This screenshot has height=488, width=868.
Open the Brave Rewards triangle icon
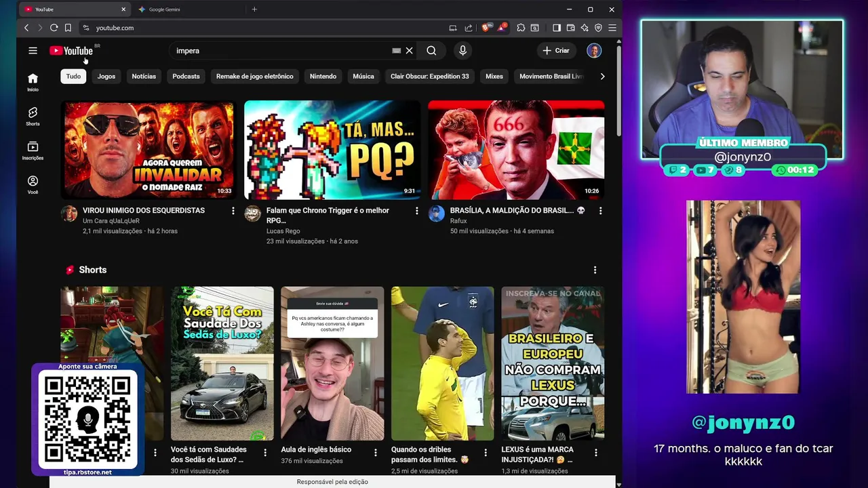point(502,28)
